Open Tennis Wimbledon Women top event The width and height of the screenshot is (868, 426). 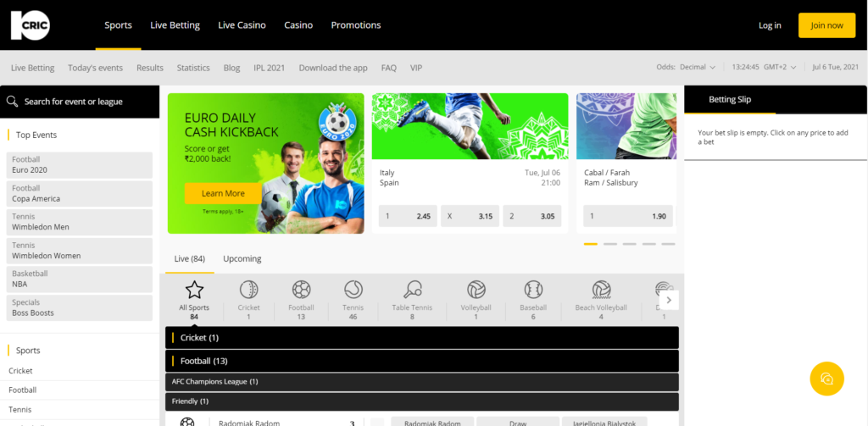(x=80, y=251)
